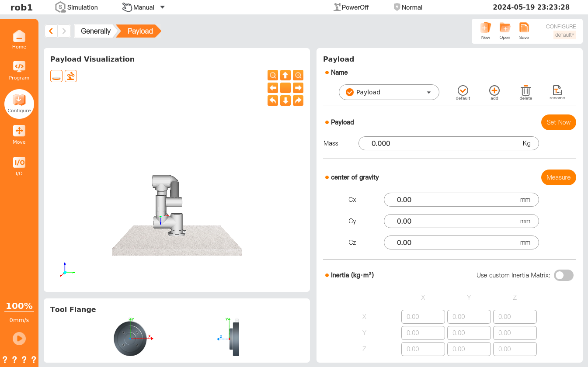
Task: Click the zoom out magnifier icon
Action: 273,75
